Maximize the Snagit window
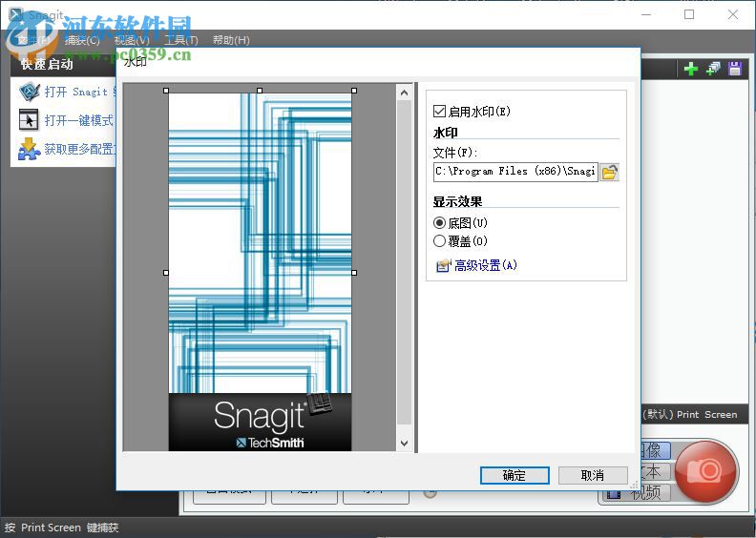The height and width of the screenshot is (538, 756). [x=689, y=14]
